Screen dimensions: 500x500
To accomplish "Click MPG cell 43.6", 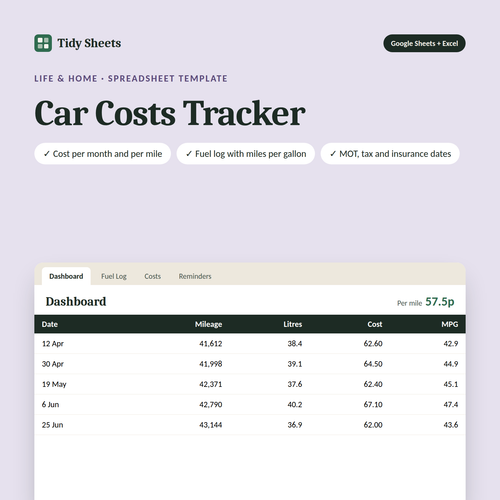I will 451,425.
